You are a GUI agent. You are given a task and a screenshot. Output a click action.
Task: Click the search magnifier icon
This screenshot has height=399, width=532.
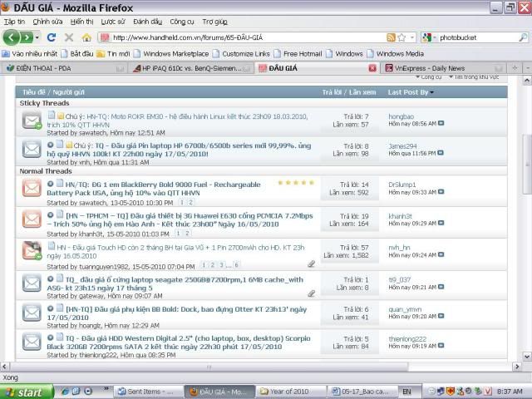tap(522, 37)
